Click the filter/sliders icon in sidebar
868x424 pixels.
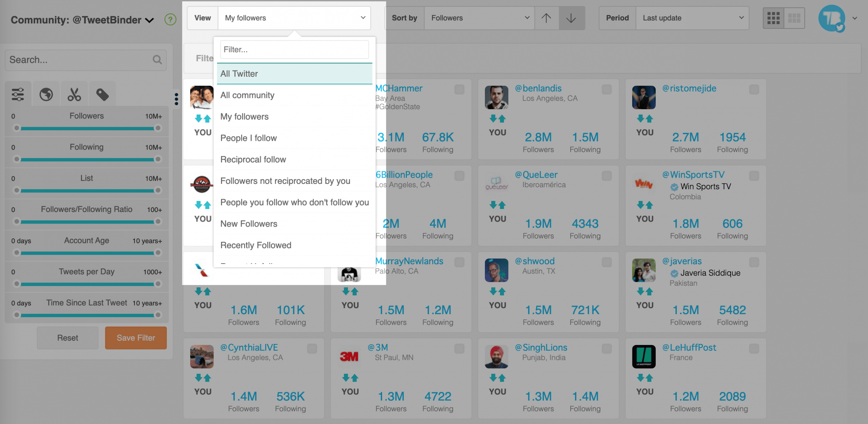point(17,94)
